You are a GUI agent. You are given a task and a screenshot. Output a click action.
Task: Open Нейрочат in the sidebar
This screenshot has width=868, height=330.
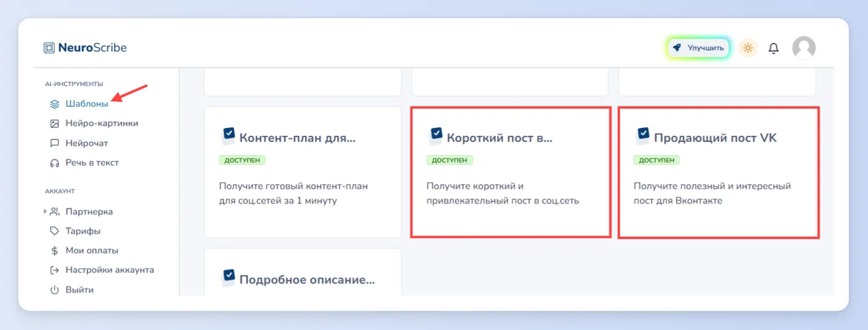pyautogui.click(x=87, y=143)
